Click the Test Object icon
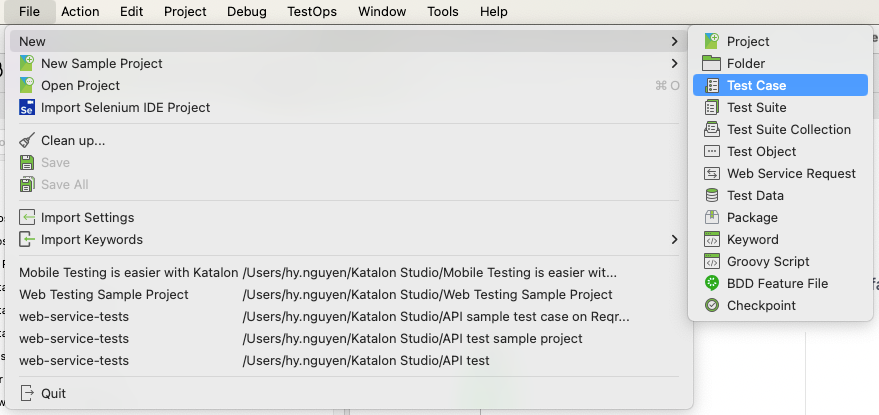879x415 pixels. (x=712, y=151)
